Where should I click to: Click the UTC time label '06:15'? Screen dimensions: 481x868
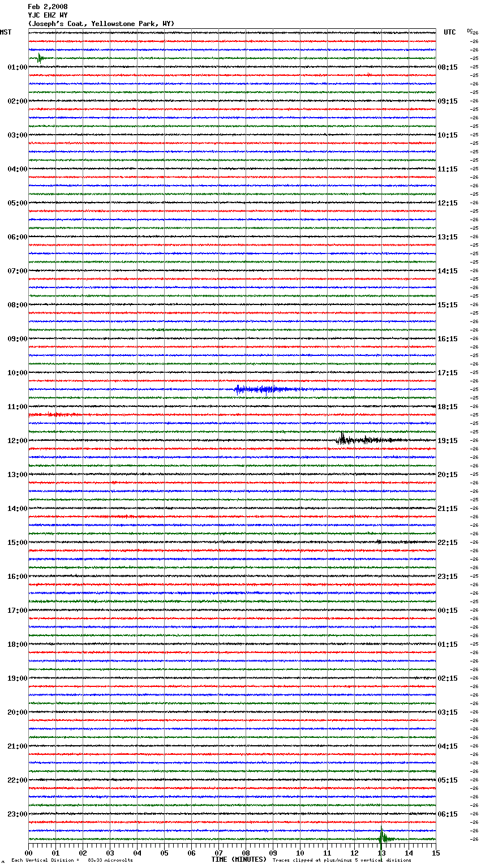[448, 814]
